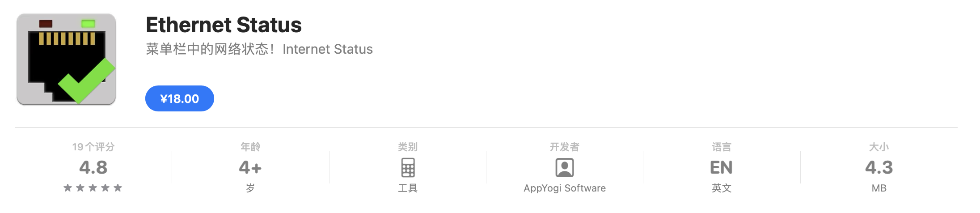Click the green checkmark on app icon

pos(87,81)
